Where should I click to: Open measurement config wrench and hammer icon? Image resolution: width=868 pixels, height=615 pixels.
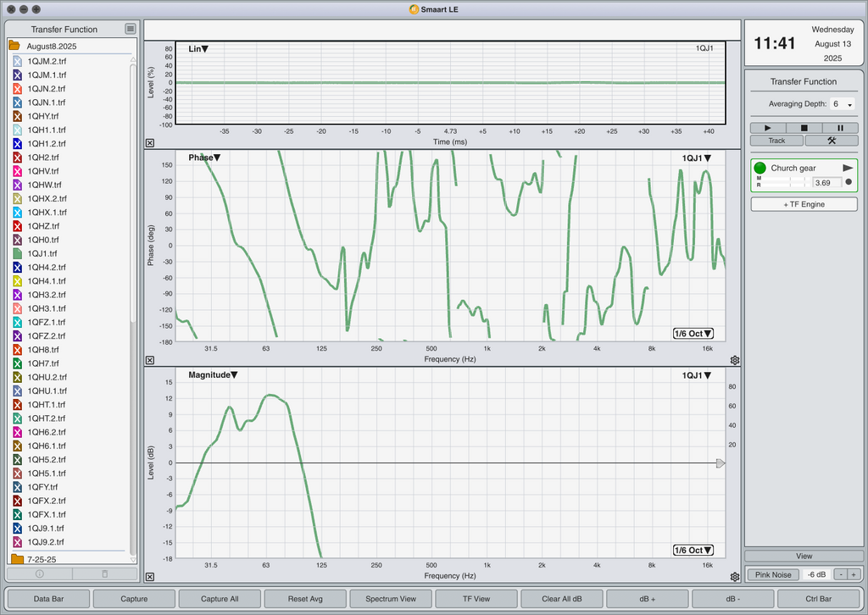click(832, 141)
